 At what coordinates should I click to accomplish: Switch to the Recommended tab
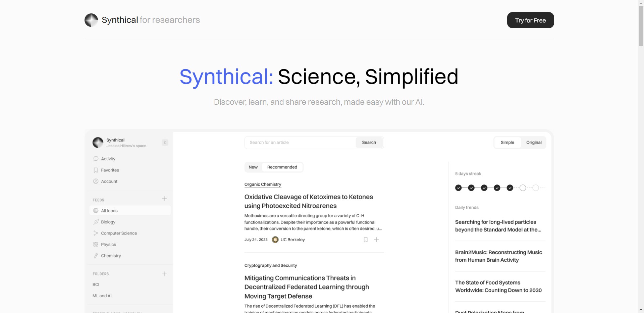point(282,167)
